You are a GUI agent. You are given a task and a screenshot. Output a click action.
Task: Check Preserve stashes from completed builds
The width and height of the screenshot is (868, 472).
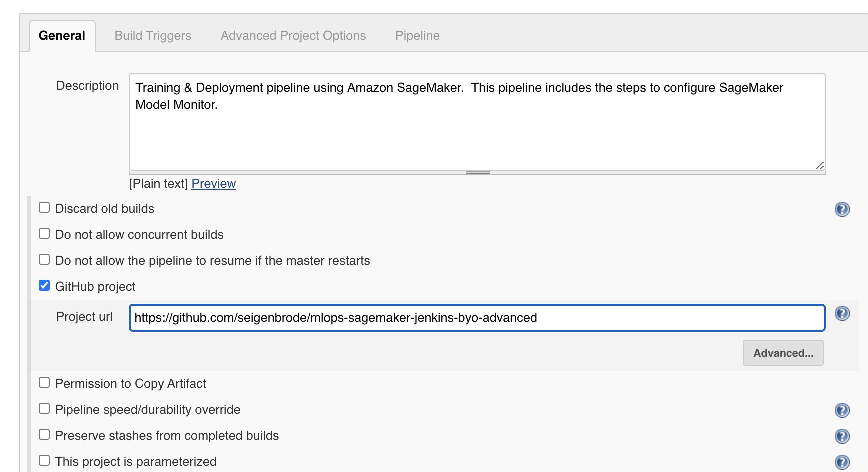[x=44, y=435]
